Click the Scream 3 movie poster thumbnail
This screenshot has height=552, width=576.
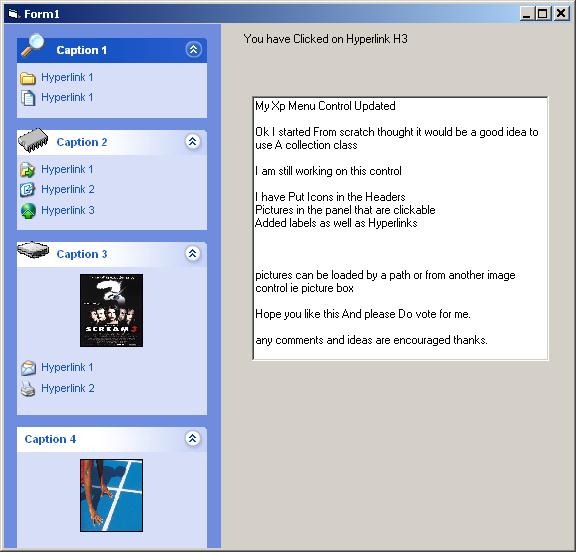(111, 310)
